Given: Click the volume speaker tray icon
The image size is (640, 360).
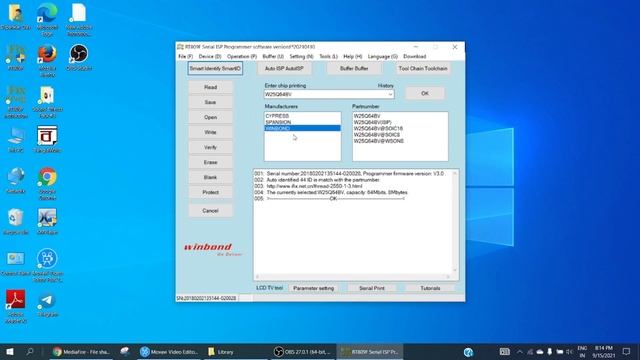Looking at the screenshot, I should (569, 351).
